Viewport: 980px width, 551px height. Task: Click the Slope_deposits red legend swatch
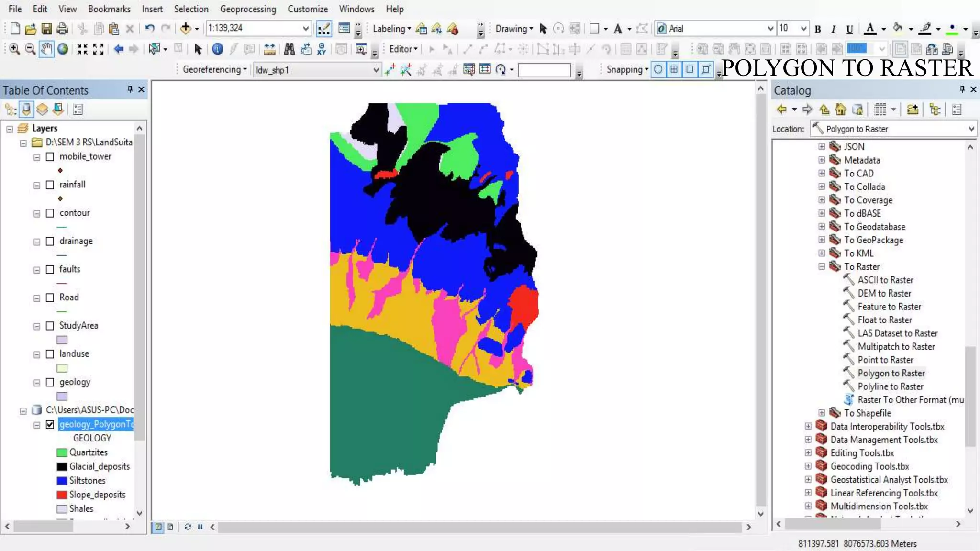coord(62,495)
